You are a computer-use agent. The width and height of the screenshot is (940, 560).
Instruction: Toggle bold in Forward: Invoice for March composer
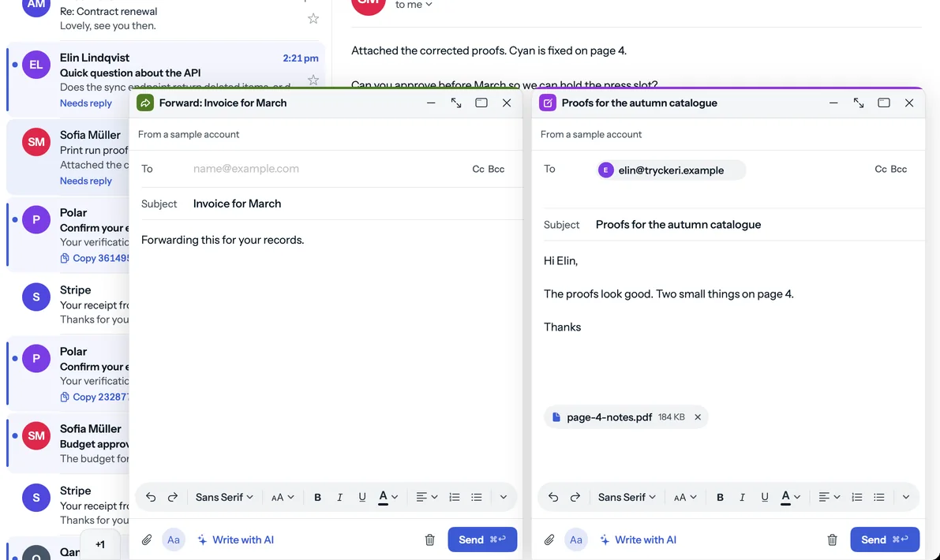pos(318,497)
